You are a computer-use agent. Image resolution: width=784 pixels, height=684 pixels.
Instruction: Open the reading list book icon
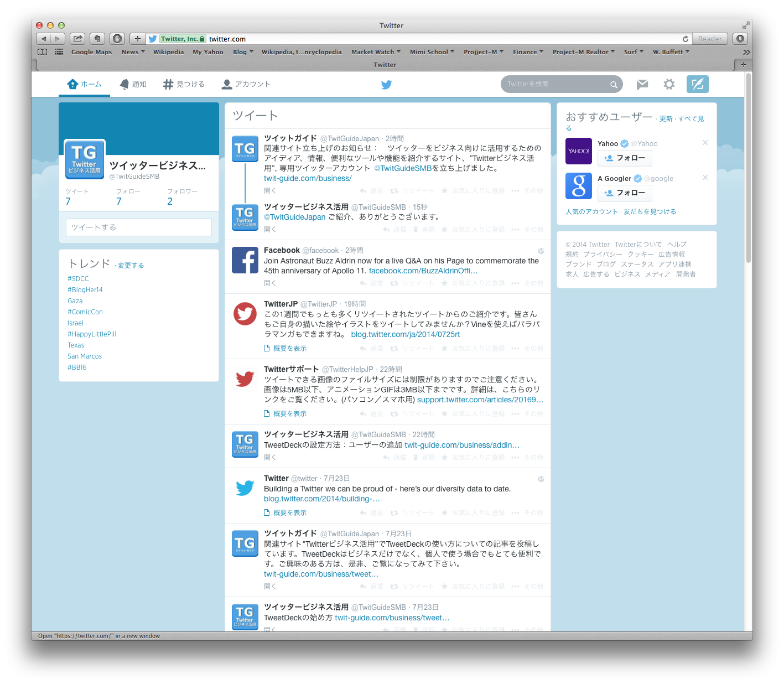coord(42,52)
